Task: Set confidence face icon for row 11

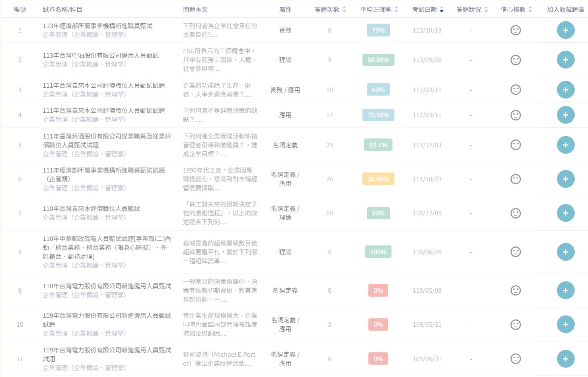Action: point(516,359)
